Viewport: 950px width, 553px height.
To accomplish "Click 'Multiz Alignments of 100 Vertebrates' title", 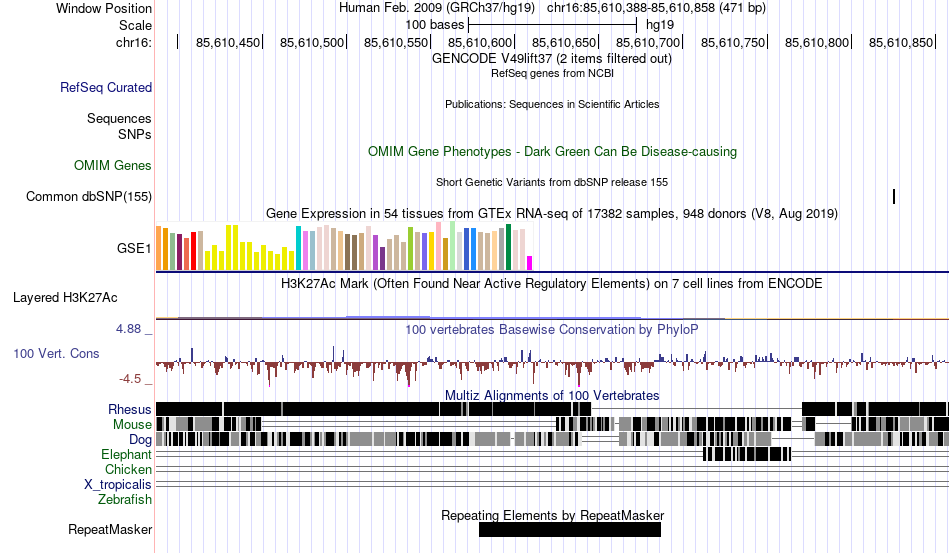I will pyautogui.click(x=552, y=396).
